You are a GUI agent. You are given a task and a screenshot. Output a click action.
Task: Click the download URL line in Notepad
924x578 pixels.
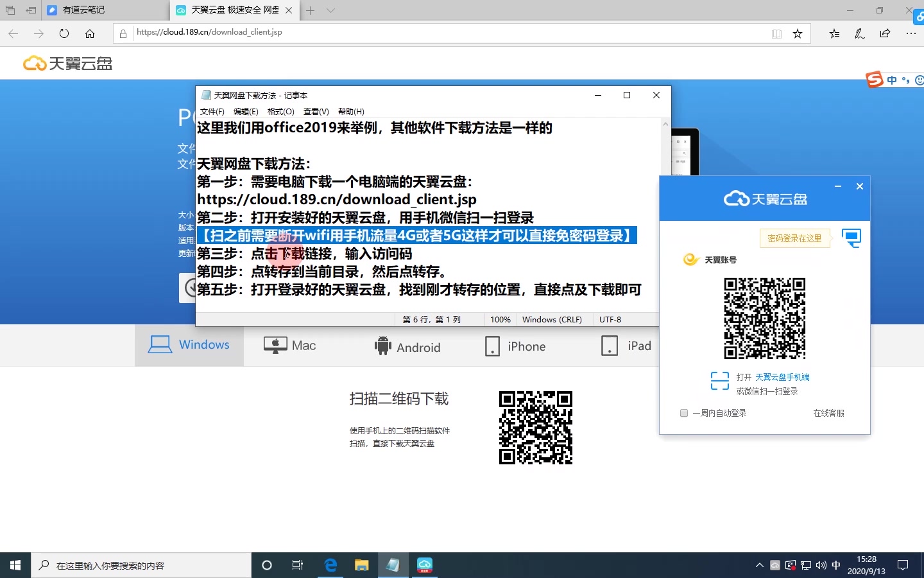click(337, 200)
